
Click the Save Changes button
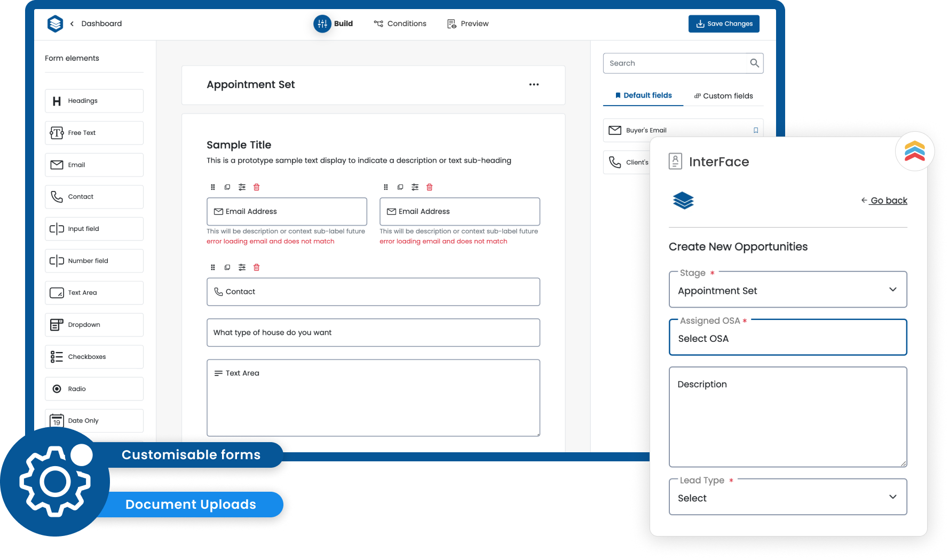tap(724, 23)
